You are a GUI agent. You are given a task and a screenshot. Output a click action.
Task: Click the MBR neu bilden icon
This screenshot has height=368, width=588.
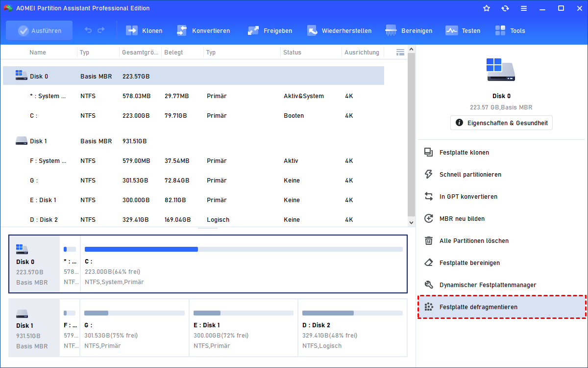coord(429,219)
